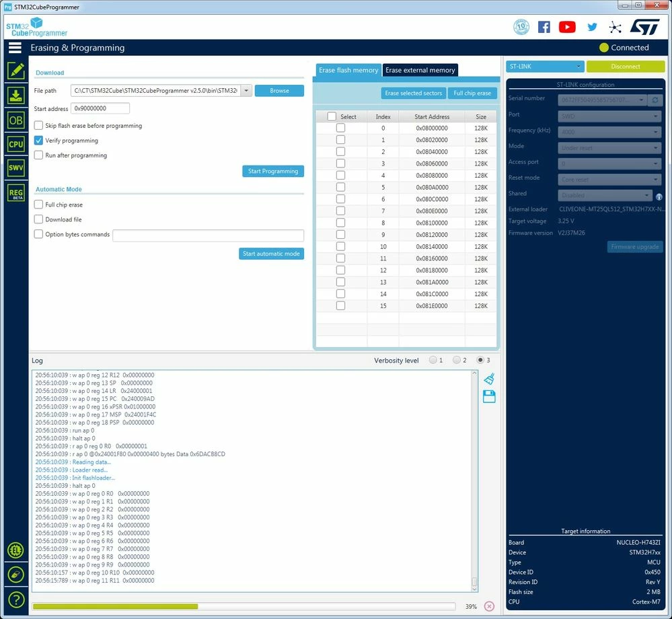Open the Serial number dropdown
Viewport: 672px width, 619px height.
(x=602, y=100)
